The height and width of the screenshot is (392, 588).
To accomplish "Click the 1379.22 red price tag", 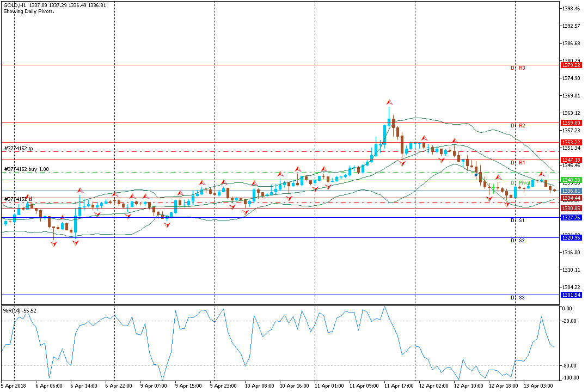I will tap(571, 65).
